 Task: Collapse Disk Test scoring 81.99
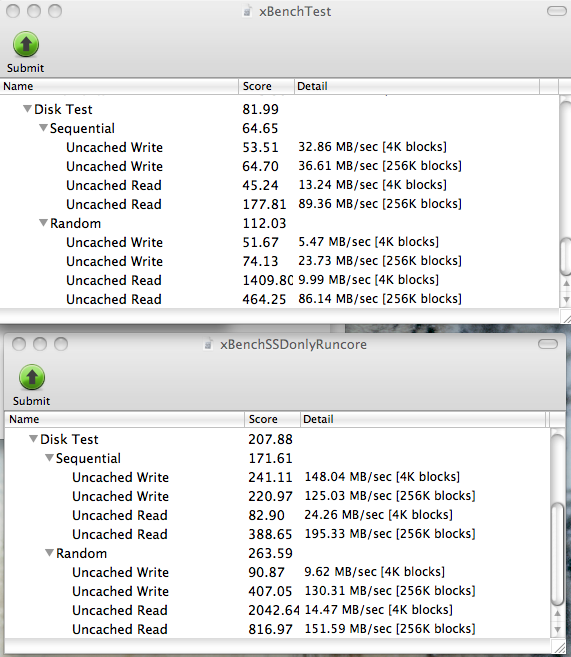27,109
